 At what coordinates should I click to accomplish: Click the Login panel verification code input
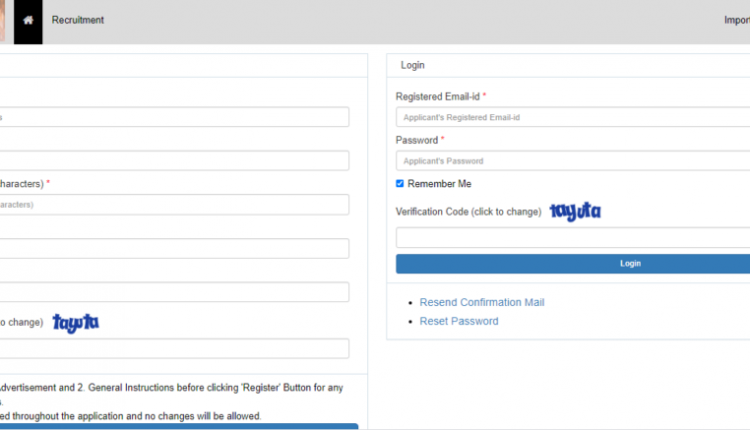pyautogui.click(x=572, y=238)
